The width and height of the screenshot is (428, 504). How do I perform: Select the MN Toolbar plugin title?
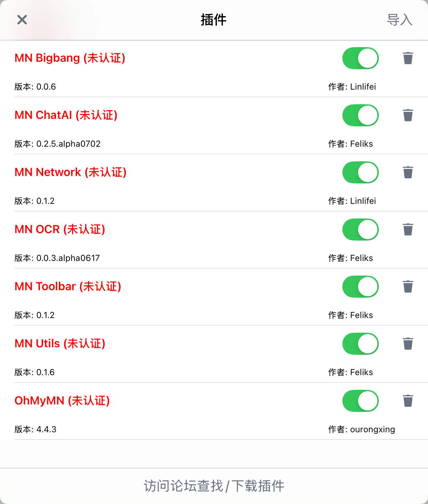68,287
